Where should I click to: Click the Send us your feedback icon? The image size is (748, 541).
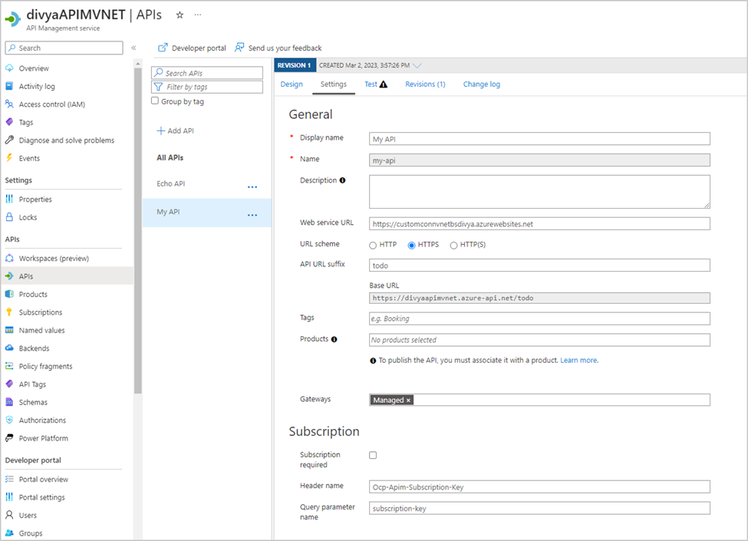pos(239,48)
